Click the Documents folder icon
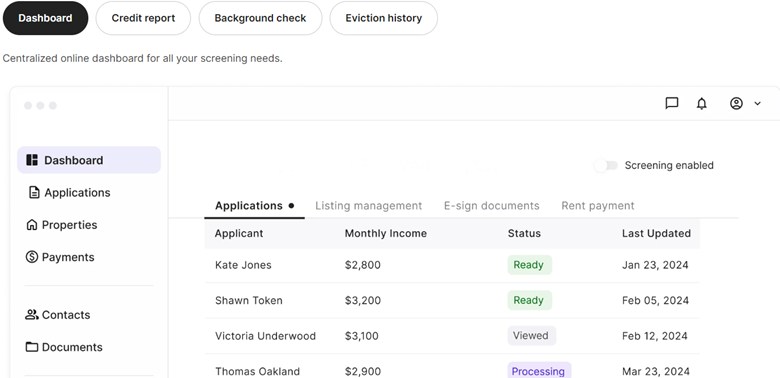The height and width of the screenshot is (378, 780). pos(32,347)
